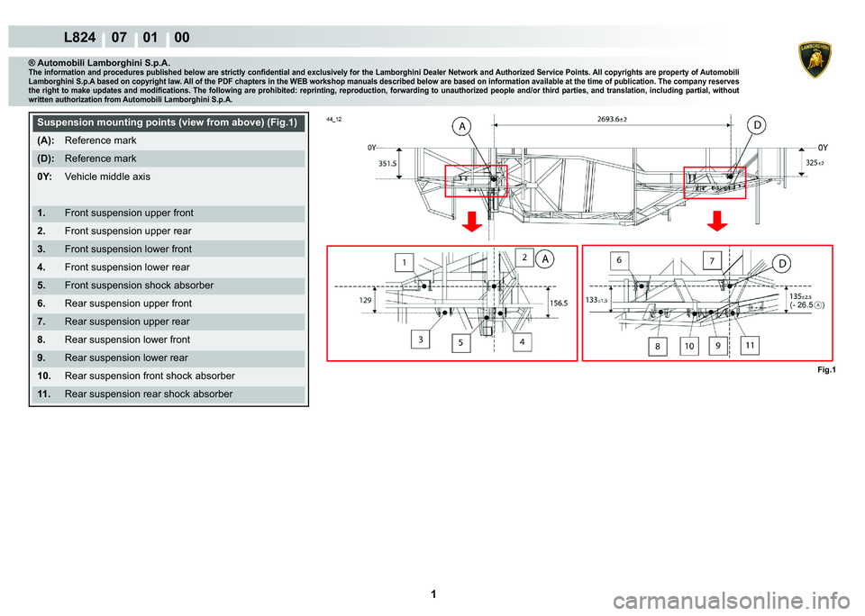Select row '9. Rear suspension lower rear'
The height and width of the screenshot is (616, 865).
pyautogui.click(x=168, y=358)
